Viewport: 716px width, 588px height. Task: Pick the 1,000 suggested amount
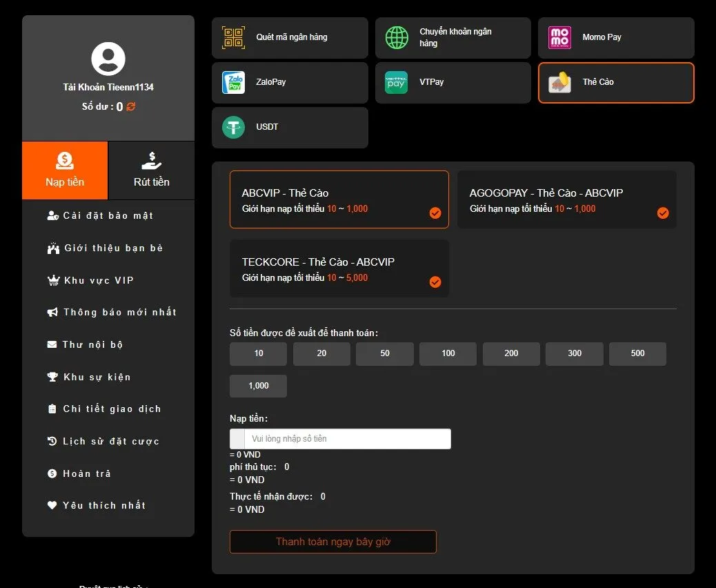coord(258,386)
